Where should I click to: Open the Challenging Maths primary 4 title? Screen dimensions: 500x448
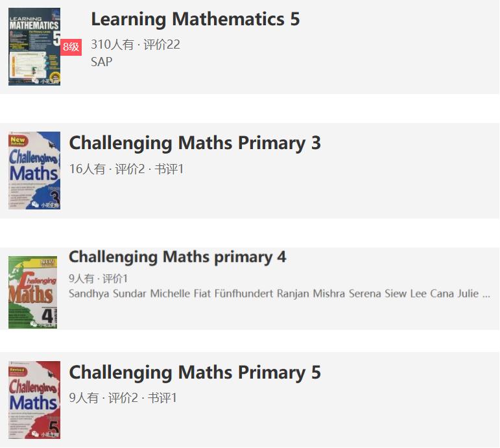177,257
